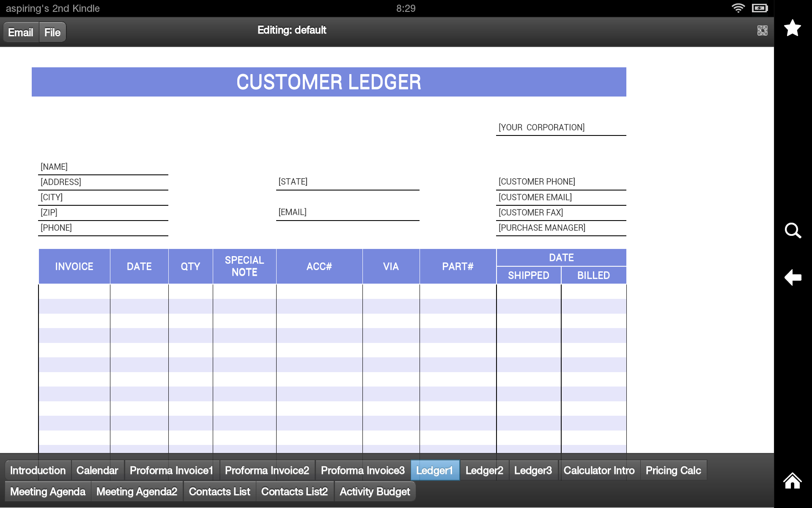Open the File menu button
Image resolution: width=812 pixels, height=508 pixels.
52,32
